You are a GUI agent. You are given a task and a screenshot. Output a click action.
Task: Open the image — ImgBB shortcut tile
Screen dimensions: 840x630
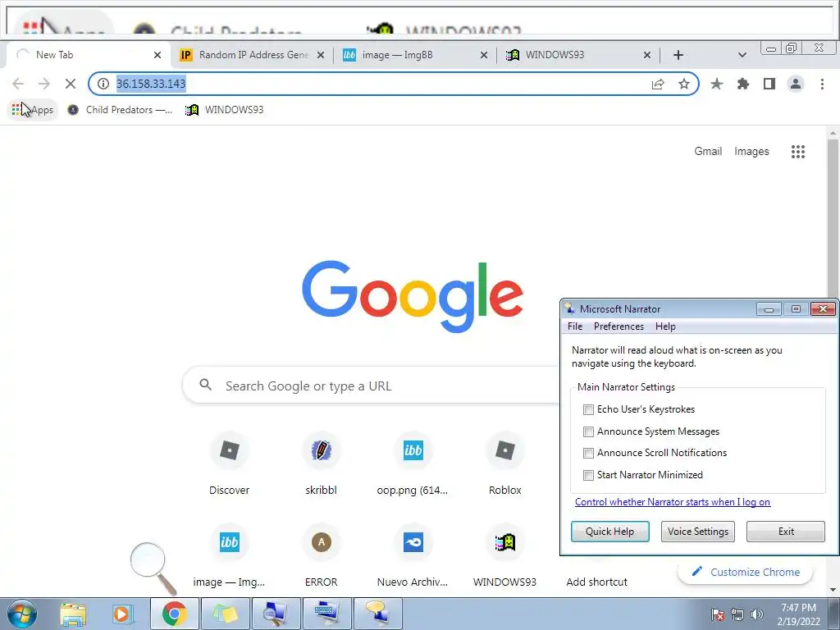[230, 556]
